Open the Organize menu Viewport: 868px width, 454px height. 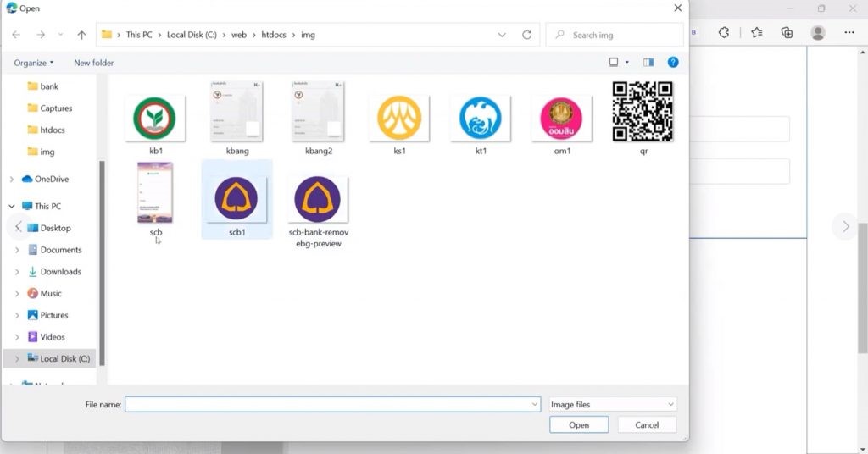click(x=34, y=63)
